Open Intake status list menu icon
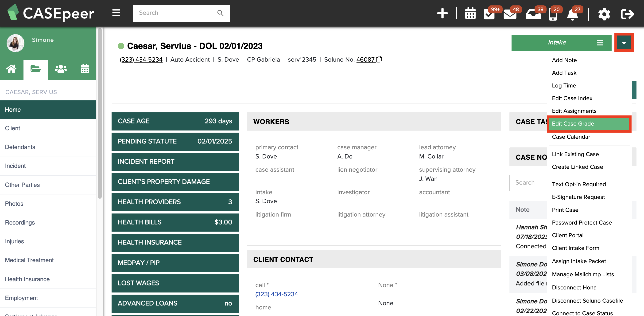The width and height of the screenshot is (644, 316). (600, 43)
